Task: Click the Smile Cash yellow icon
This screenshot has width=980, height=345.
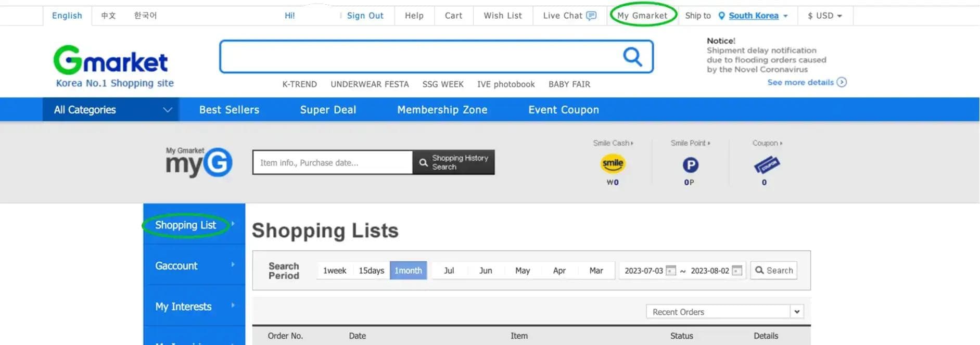Action: tap(613, 164)
